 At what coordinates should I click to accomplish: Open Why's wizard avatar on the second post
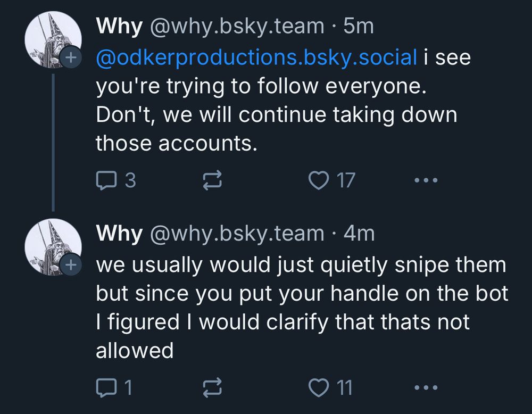(x=51, y=246)
